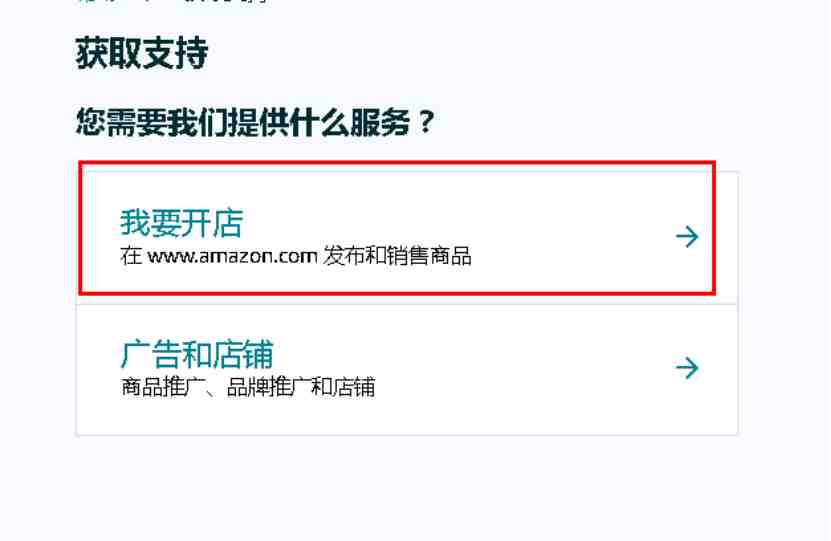Click the 服务 word in the subheading
Image resolution: width=831 pixels, height=541 pixels.
381,122
